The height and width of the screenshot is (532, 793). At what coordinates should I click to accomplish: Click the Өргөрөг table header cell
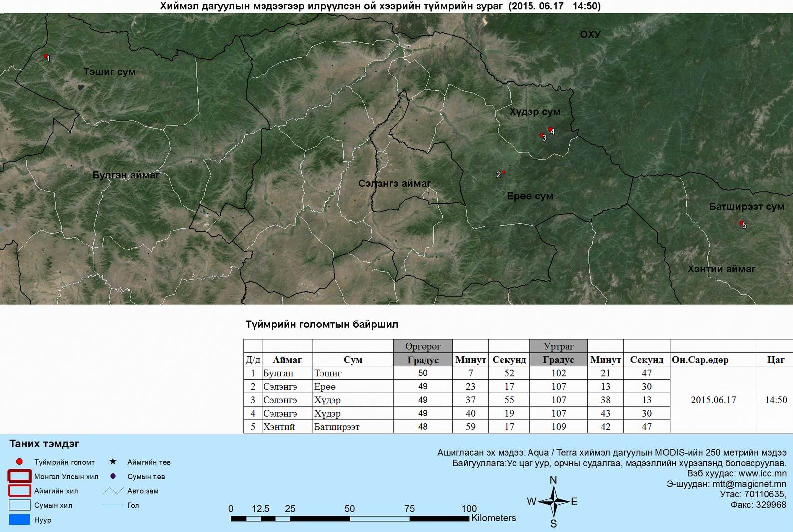423,346
